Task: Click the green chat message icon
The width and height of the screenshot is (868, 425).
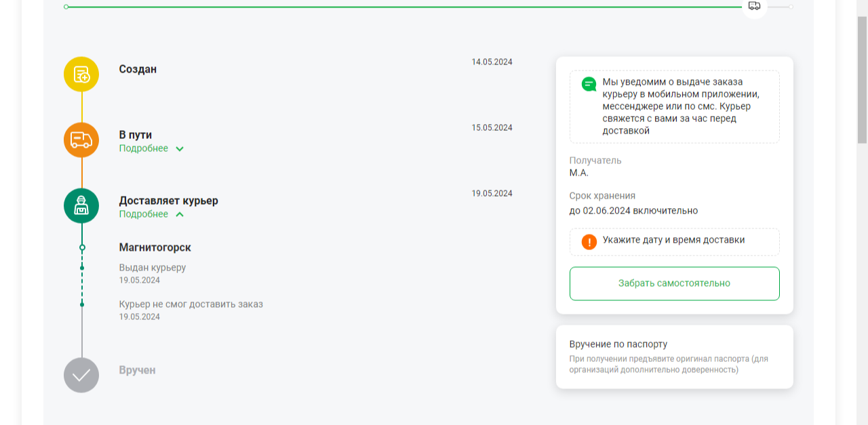Action: pyautogui.click(x=589, y=85)
